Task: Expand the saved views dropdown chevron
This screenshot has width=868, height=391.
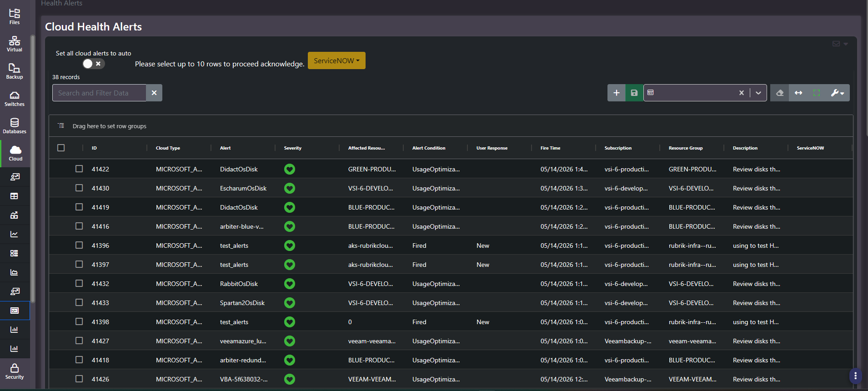Action: tap(758, 93)
